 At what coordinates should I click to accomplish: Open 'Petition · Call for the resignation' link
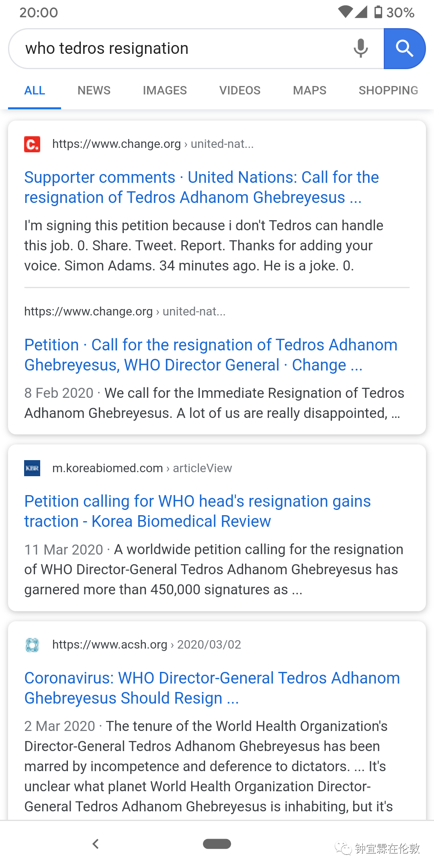tap(211, 355)
